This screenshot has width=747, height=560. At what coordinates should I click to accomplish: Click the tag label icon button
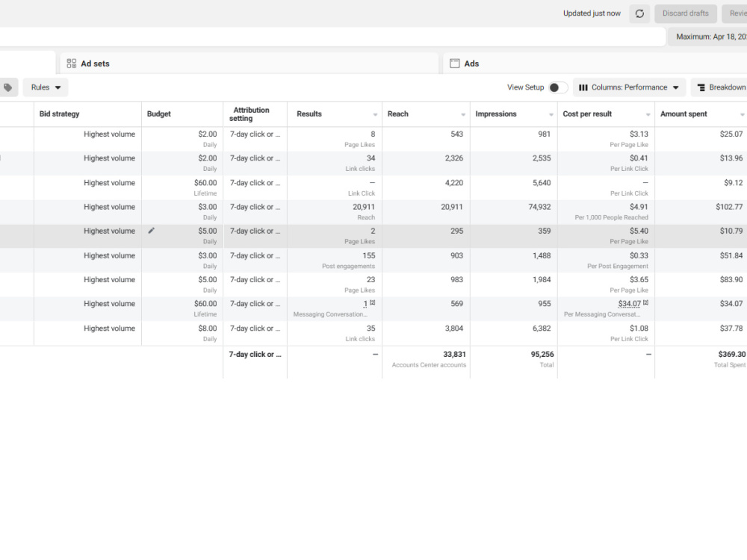7,87
